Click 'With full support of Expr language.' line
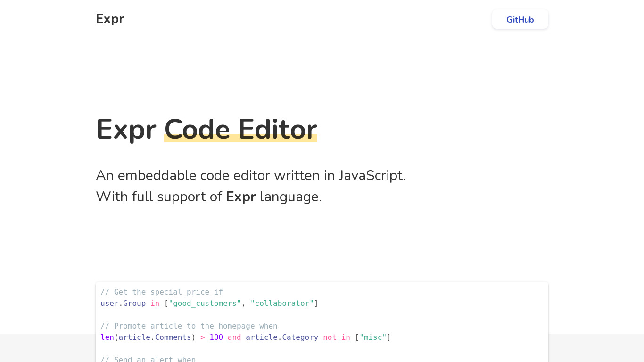 (x=209, y=197)
